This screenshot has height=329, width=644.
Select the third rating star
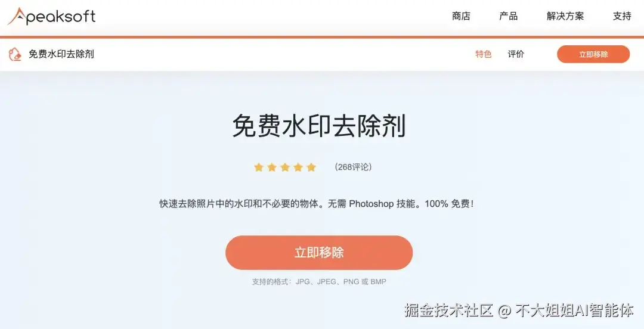[x=285, y=167]
